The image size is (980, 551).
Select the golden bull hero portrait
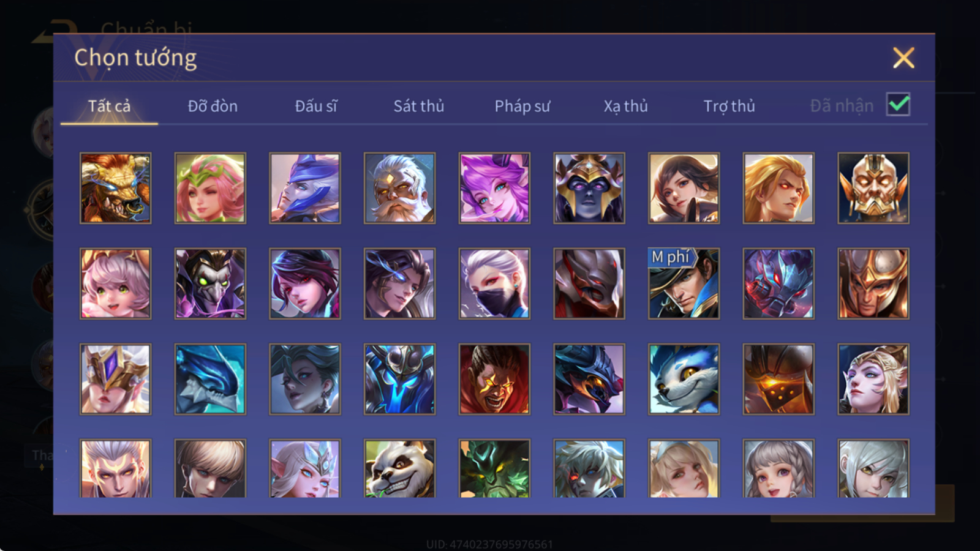(x=116, y=188)
